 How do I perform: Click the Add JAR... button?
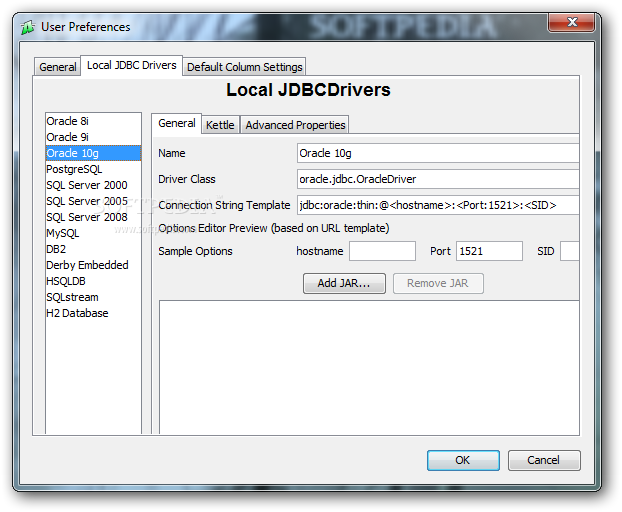(x=344, y=283)
